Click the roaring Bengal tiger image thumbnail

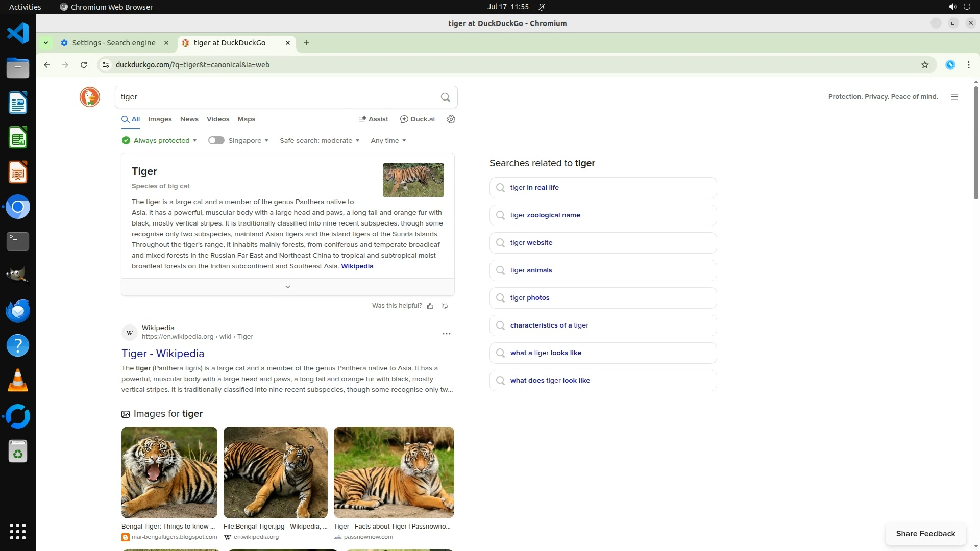(x=169, y=472)
